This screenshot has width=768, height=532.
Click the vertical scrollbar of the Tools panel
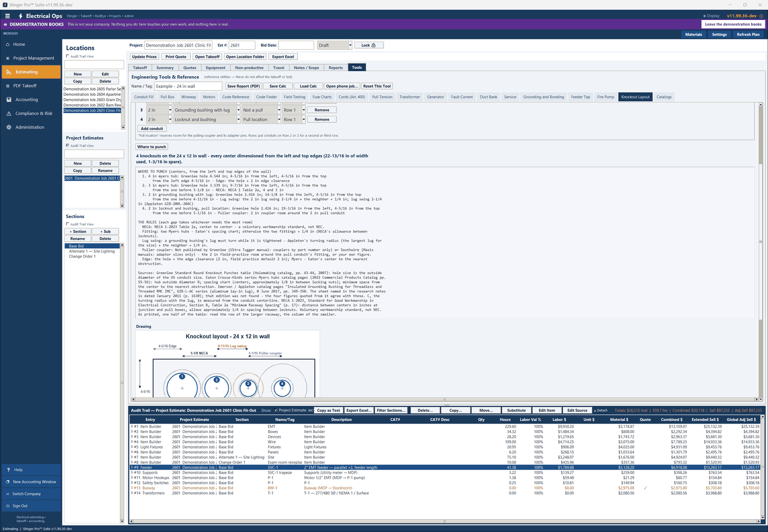pos(760,251)
